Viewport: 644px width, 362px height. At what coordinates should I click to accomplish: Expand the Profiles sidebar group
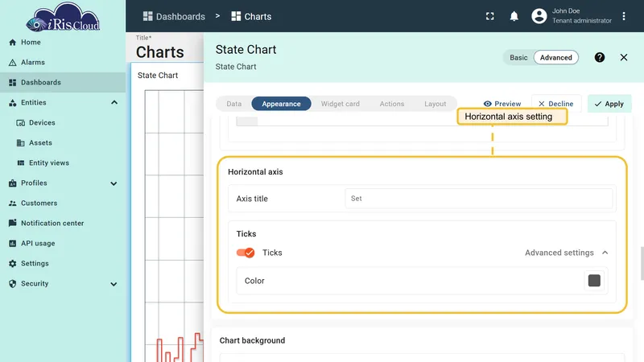pos(114,183)
